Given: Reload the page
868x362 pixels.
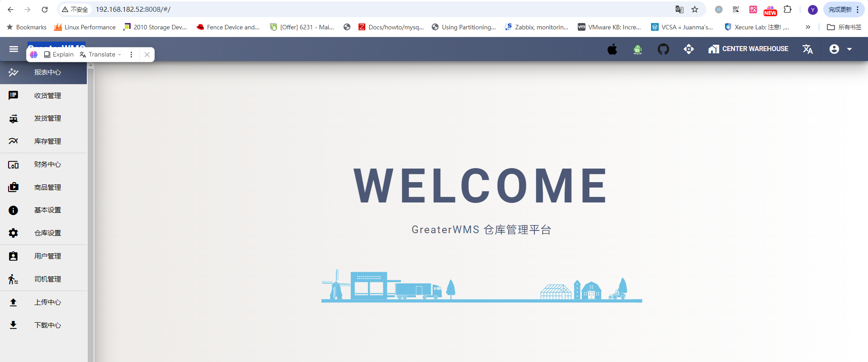Looking at the screenshot, I should pyautogui.click(x=45, y=9).
